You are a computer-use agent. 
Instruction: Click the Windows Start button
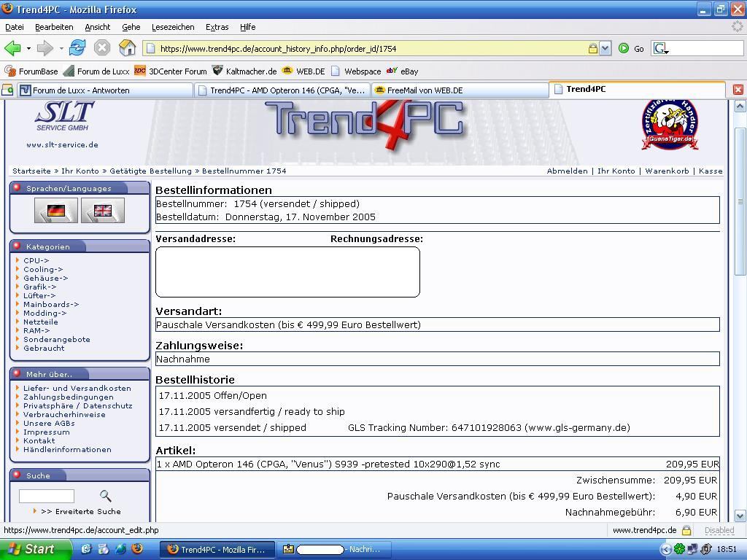point(36,549)
